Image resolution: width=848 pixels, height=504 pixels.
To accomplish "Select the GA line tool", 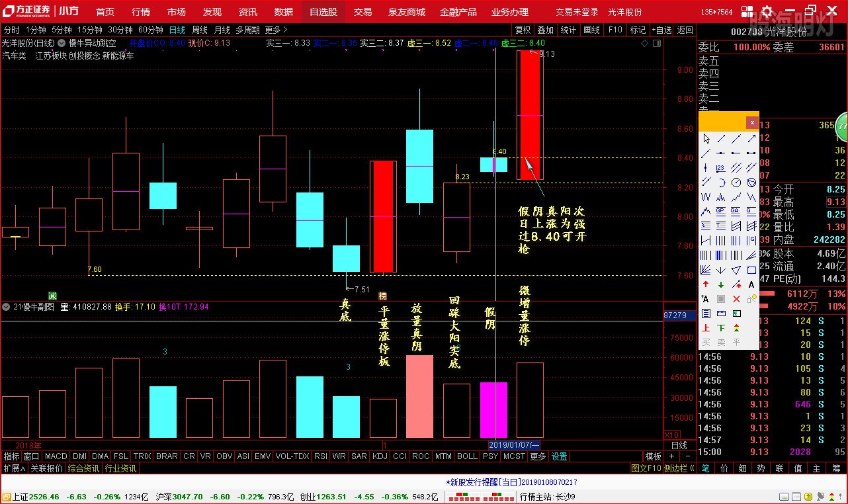I will (x=736, y=210).
